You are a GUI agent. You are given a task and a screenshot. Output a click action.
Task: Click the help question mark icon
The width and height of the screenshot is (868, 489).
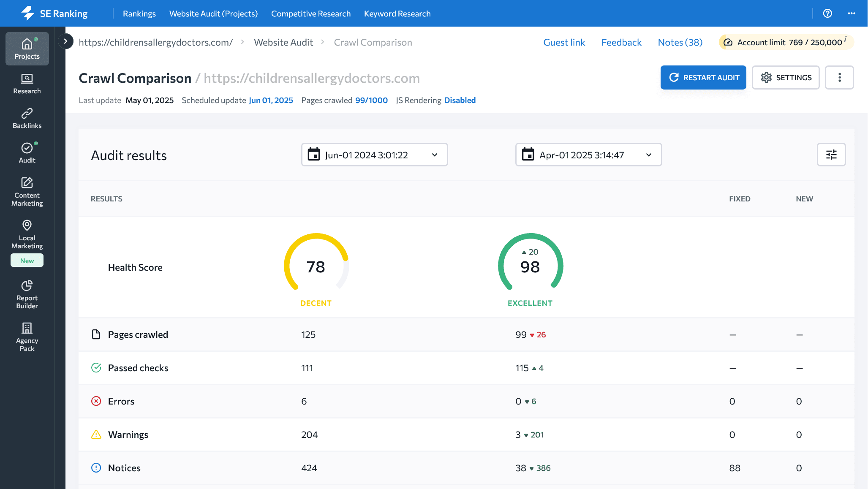[827, 14]
